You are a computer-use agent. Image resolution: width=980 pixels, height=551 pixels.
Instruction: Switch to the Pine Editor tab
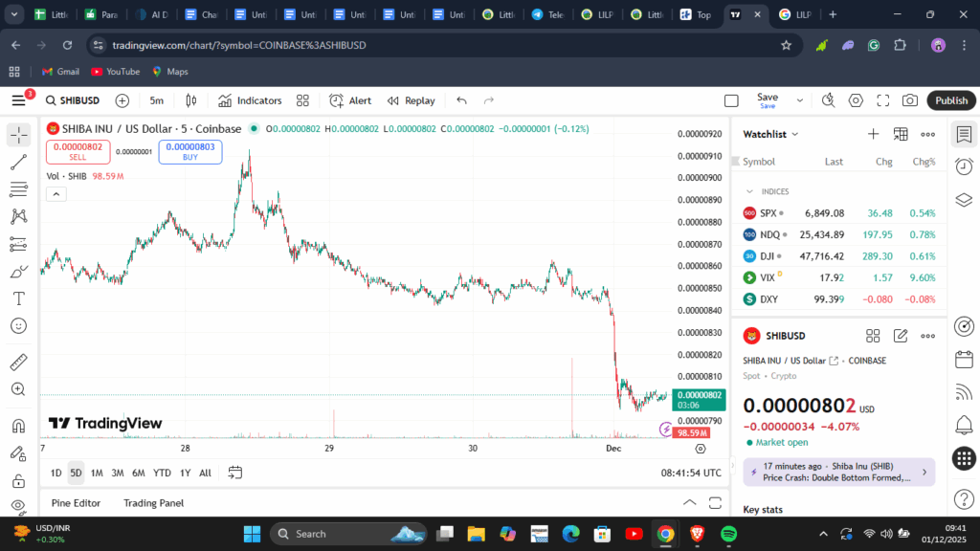point(76,502)
